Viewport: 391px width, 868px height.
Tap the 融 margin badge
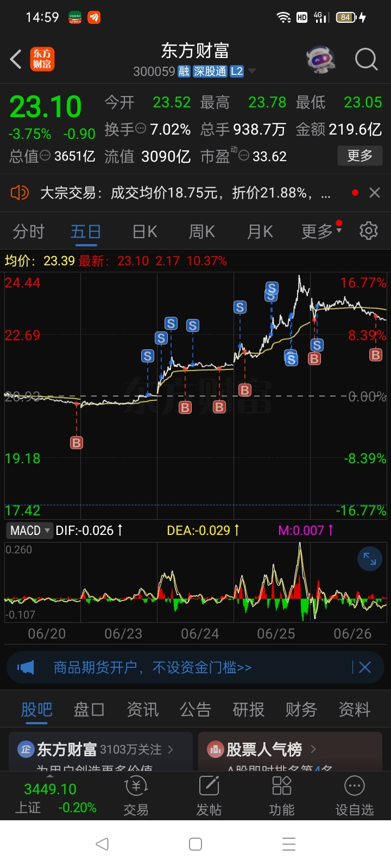tap(184, 72)
